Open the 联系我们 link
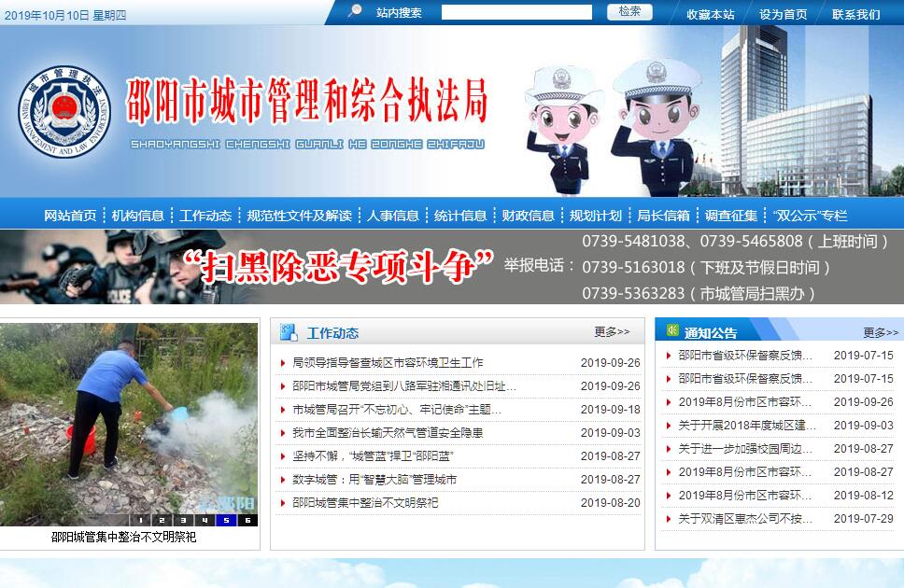This screenshot has height=588, width=904. pyautogui.click(x=855, y=14)
